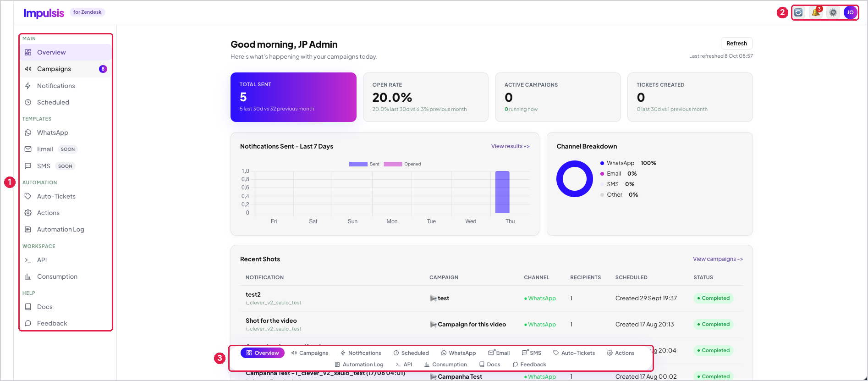Screen dimensions: 868x381
Task: Follow the "View campaigns ->" link
Action: coord(718,259)
